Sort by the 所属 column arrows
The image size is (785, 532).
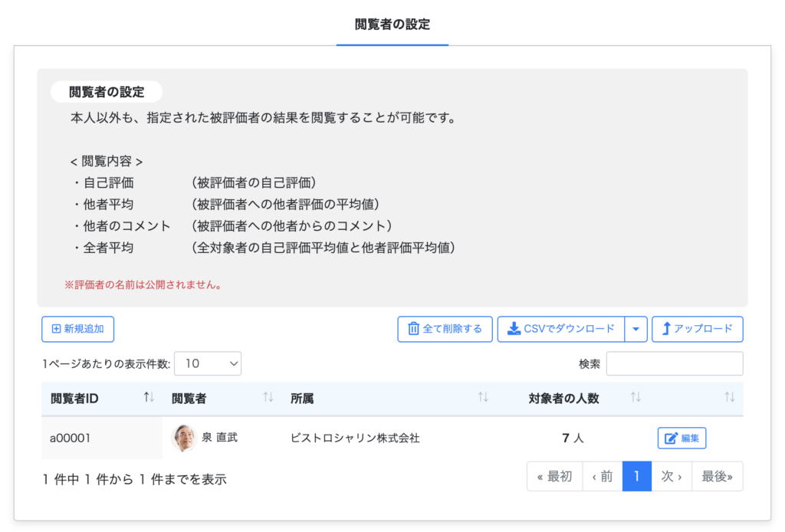(x=483, y=398)
